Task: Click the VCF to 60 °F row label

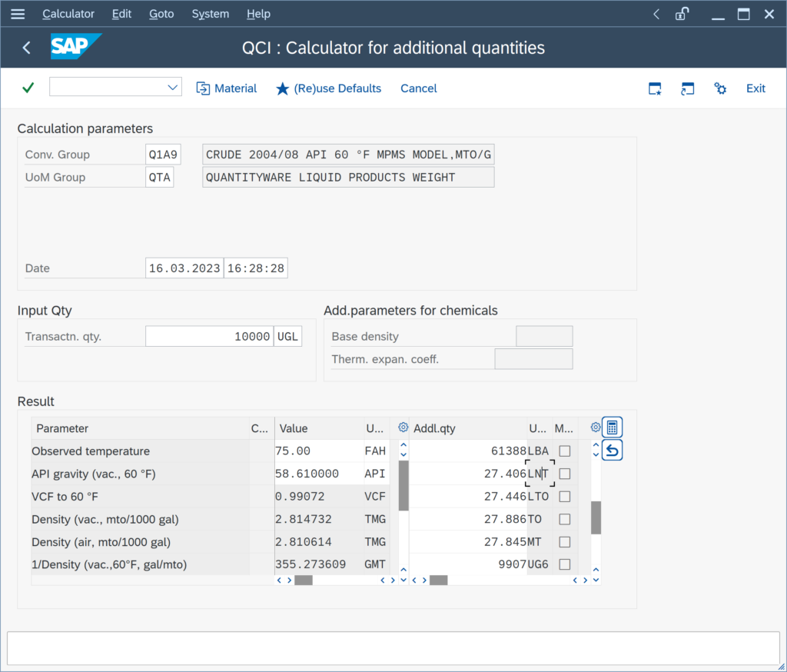Action: click(x=65, y=497)
